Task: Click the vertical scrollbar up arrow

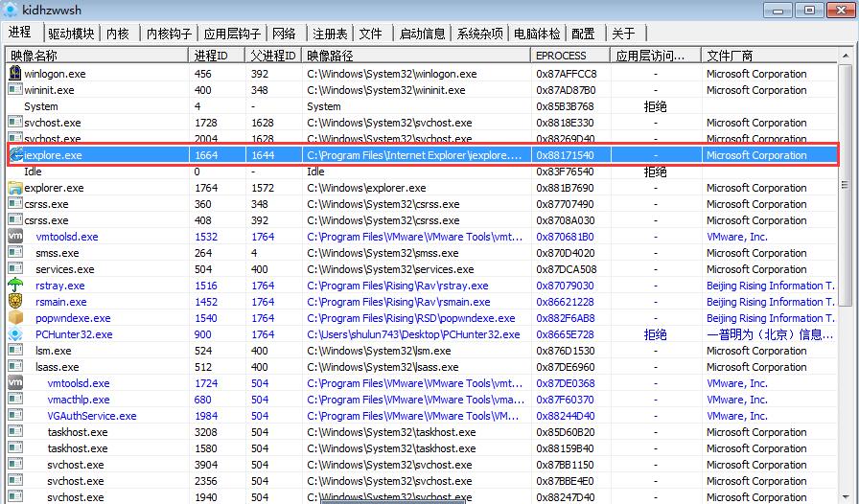Action: click(846, 56)
